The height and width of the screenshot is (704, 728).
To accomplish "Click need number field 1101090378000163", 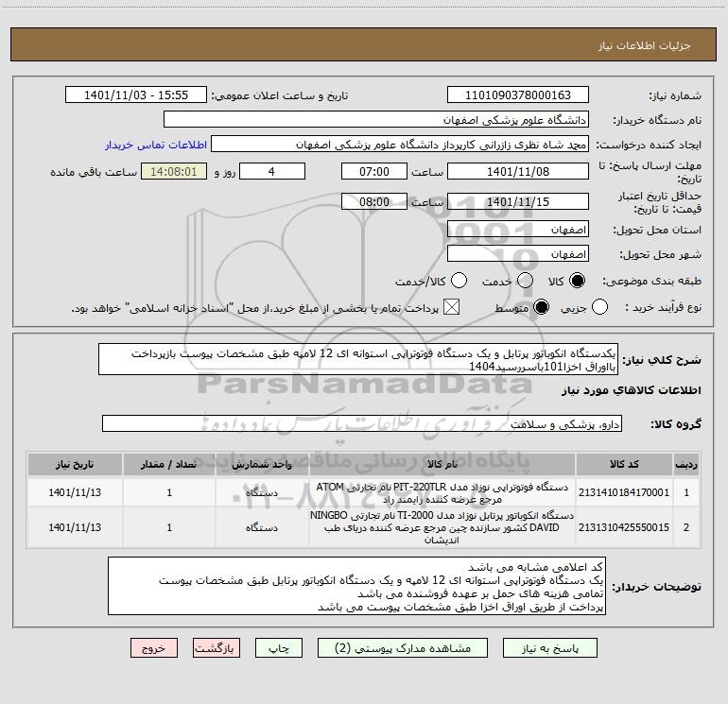I will pyautogui.click(x=518, y=95).
